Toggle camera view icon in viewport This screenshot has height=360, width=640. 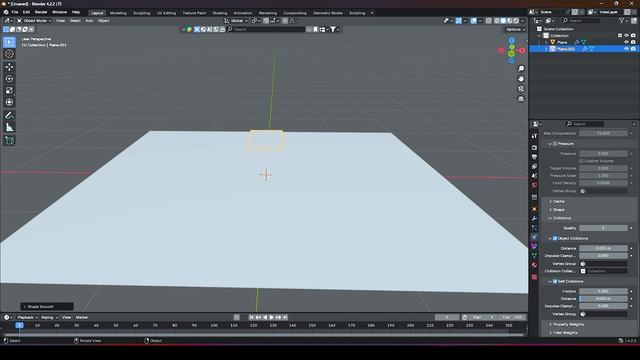pyautogui.click(x=521, y=89)
